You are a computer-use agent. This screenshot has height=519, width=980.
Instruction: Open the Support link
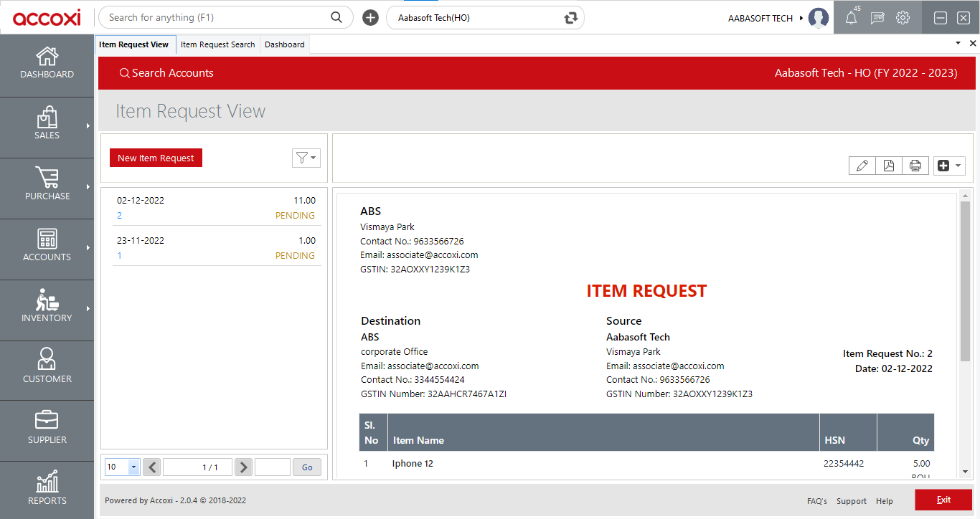[852, 501]
